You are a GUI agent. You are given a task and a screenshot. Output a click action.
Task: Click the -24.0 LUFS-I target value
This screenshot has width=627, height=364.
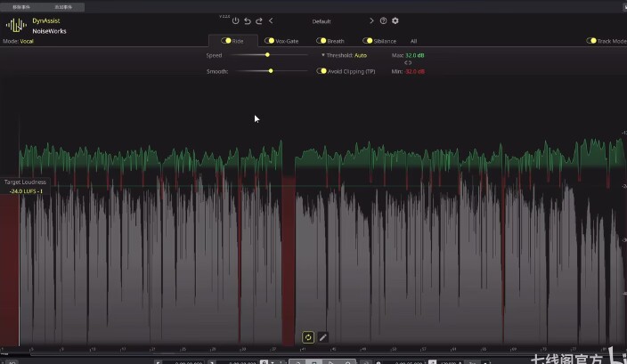point(26,191)
